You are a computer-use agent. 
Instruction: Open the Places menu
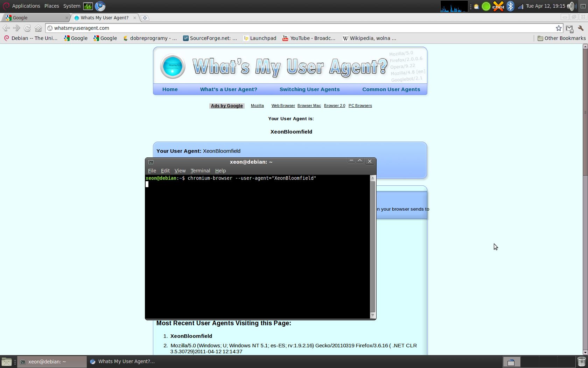click(52, 6)
